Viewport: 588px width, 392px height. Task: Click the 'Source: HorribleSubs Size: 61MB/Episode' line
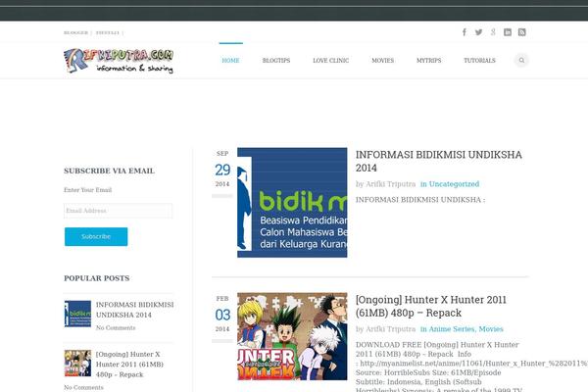pyautogui.click(x=428, y=372)
